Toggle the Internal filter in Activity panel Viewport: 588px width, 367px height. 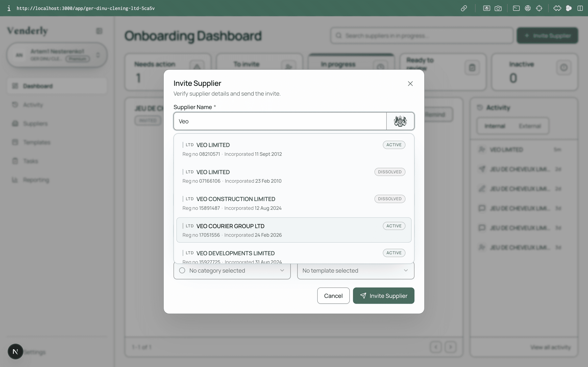point(494,126)
